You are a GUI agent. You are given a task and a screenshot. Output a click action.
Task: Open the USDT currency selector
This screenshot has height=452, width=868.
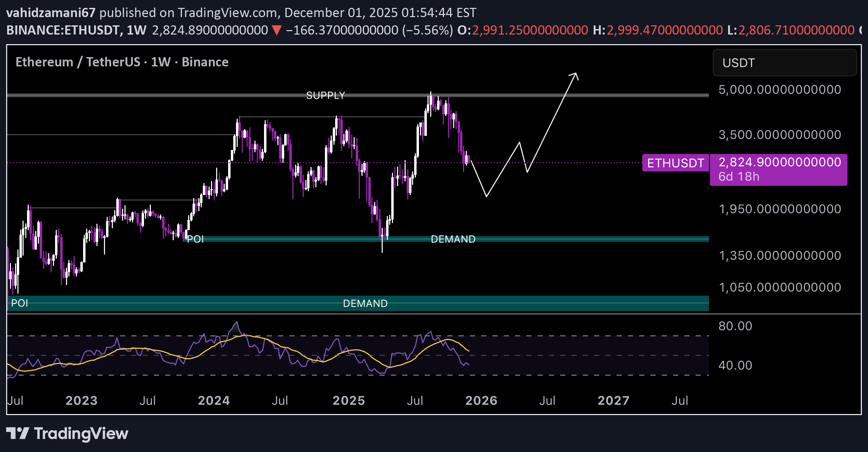784,63
